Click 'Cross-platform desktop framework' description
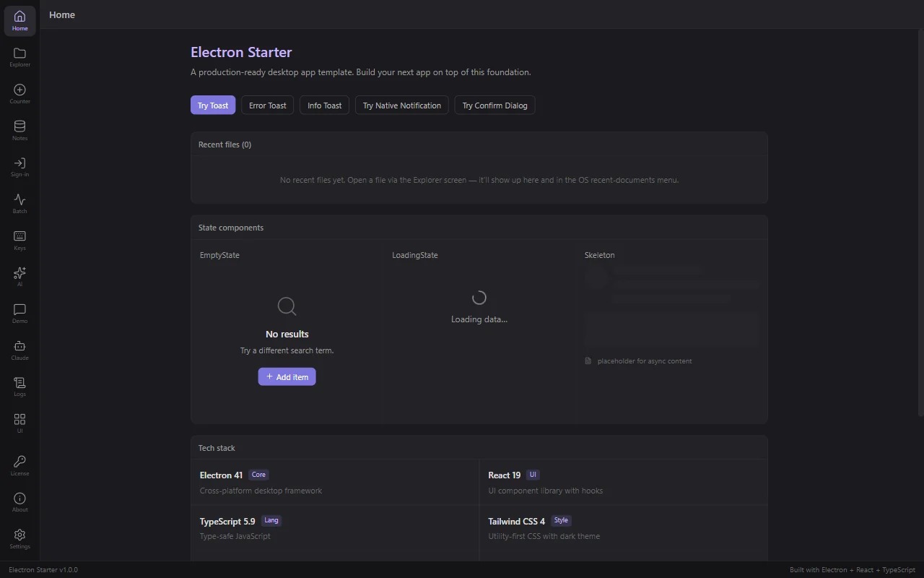This screenshot has width=924, height=578. point(261,491)
